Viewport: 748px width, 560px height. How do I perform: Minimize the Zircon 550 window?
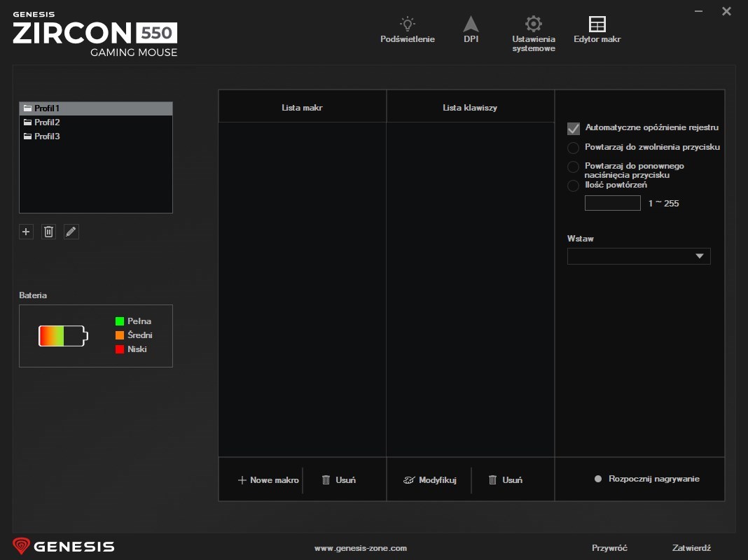click(698, 11)
